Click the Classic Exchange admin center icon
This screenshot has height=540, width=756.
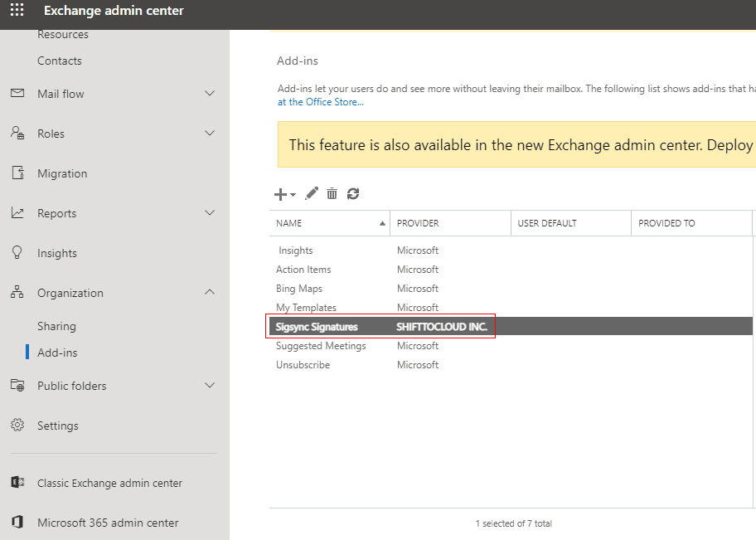(17, 483)
